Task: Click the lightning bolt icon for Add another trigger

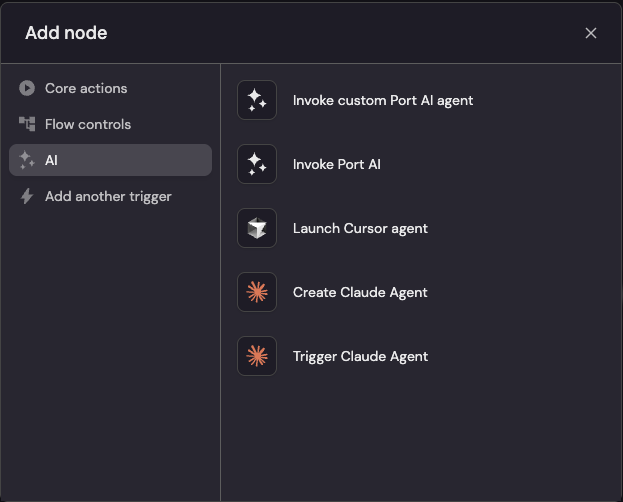Action: coord(27,196)
